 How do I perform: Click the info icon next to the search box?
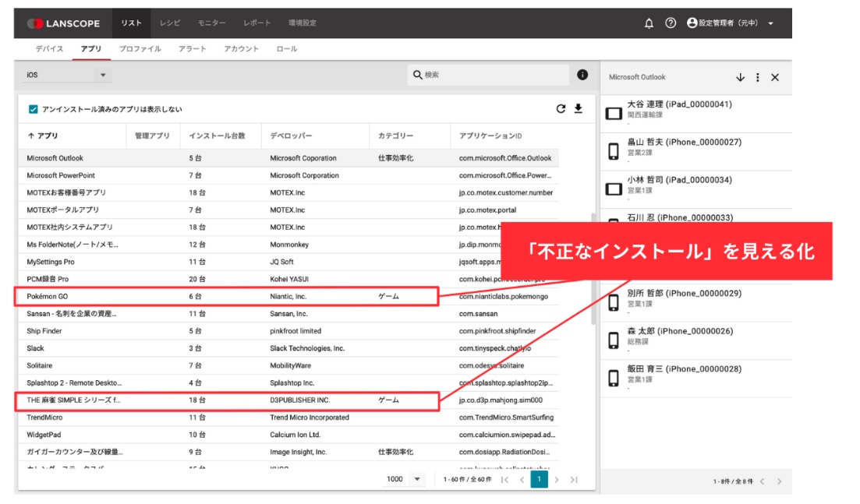click(582, 75)
